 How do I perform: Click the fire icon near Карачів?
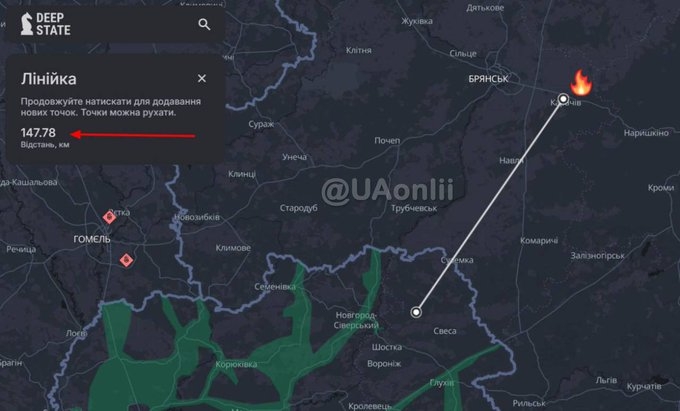coord(581,82)
